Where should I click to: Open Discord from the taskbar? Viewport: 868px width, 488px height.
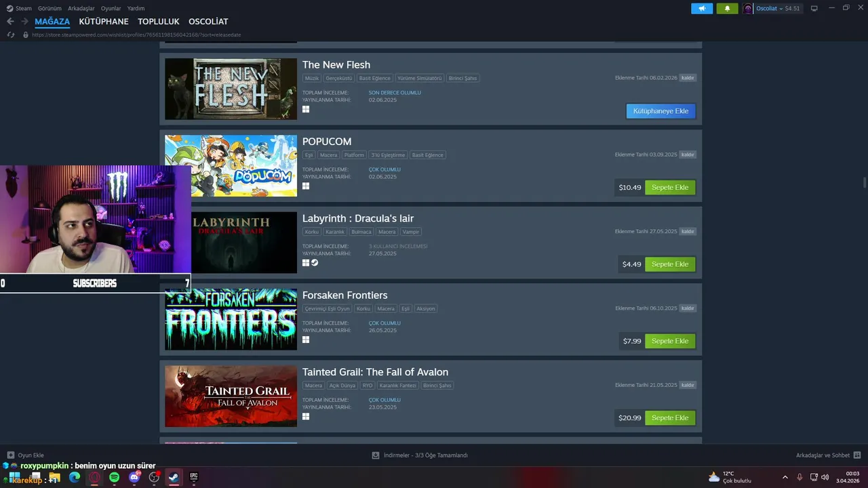134,477
